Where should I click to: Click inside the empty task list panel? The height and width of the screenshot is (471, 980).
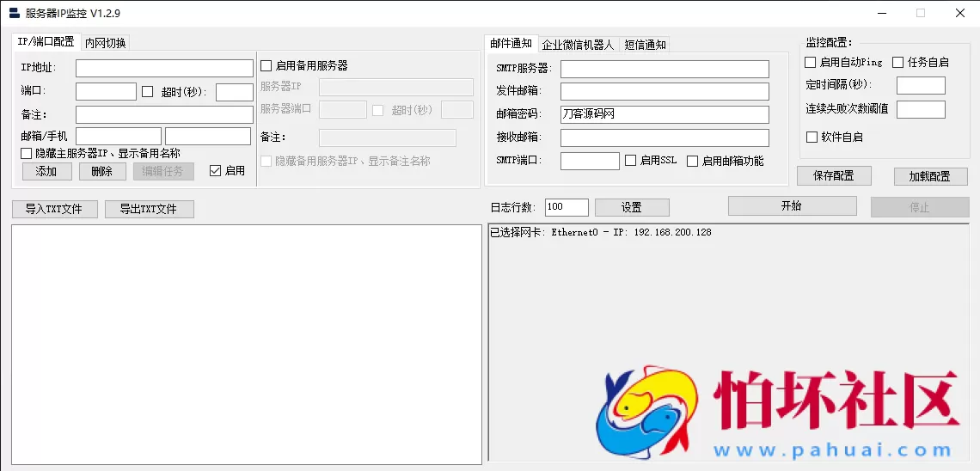[247, 344]
